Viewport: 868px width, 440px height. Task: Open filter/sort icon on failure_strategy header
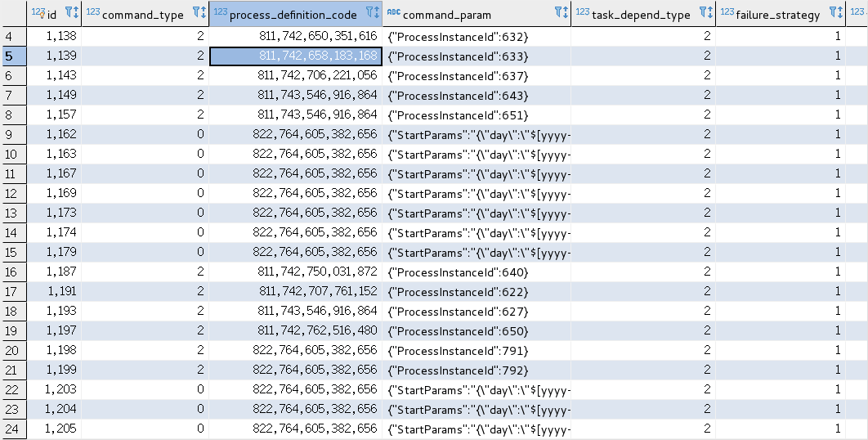click(x=836, y=13)
